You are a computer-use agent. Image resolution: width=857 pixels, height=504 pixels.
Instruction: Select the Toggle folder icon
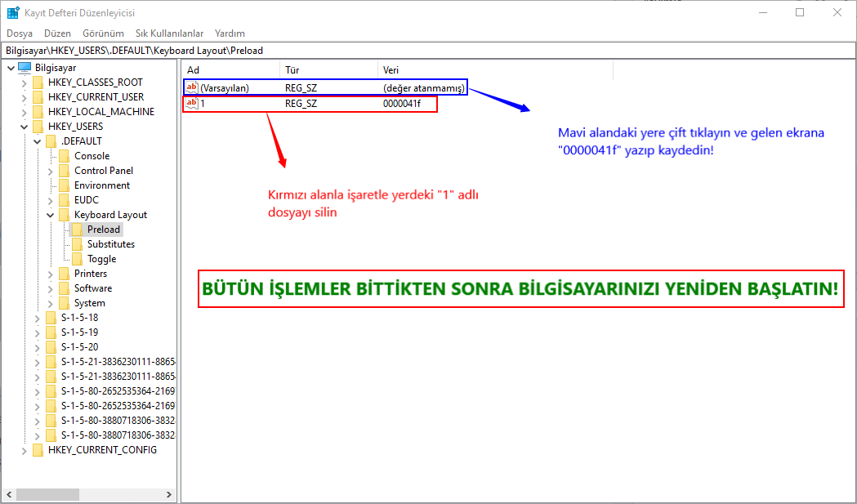[x=77, y=259]
